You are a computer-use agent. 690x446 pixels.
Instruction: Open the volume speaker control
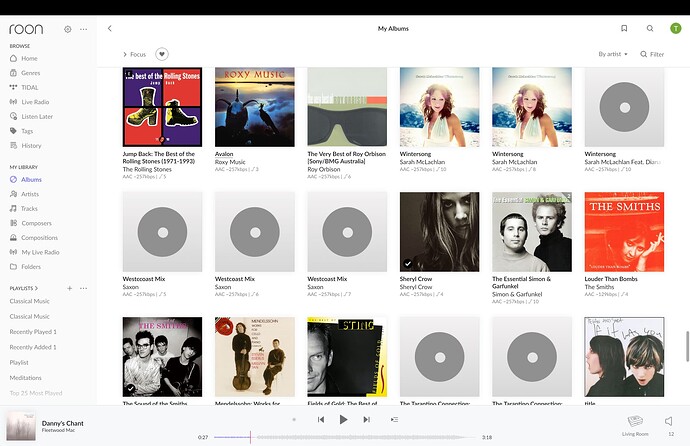point(669,421)
